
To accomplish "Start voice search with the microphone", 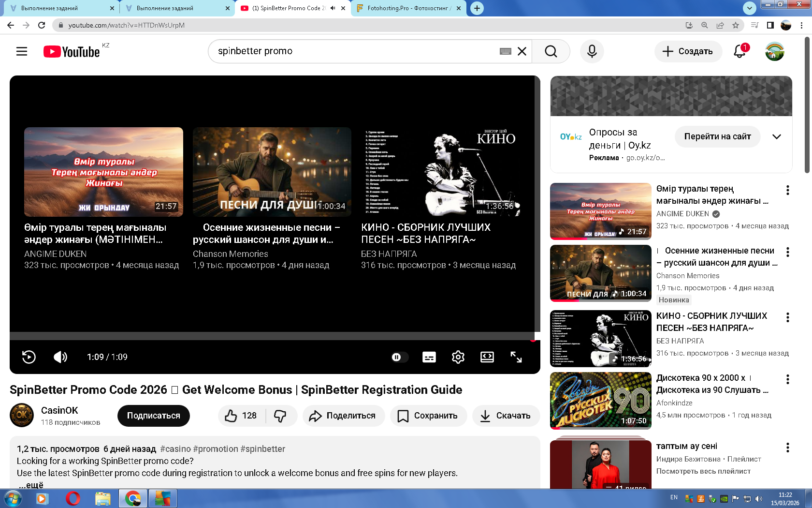I will [x=592, y=51].
